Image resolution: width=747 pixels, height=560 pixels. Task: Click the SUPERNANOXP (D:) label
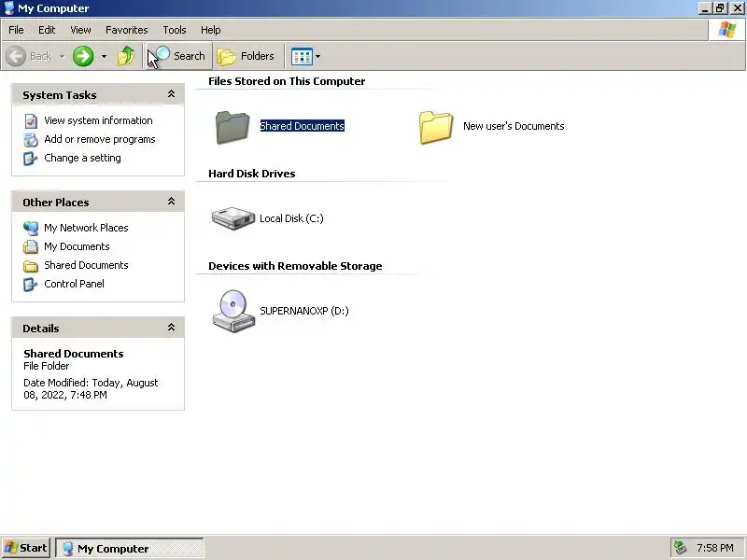304,311
